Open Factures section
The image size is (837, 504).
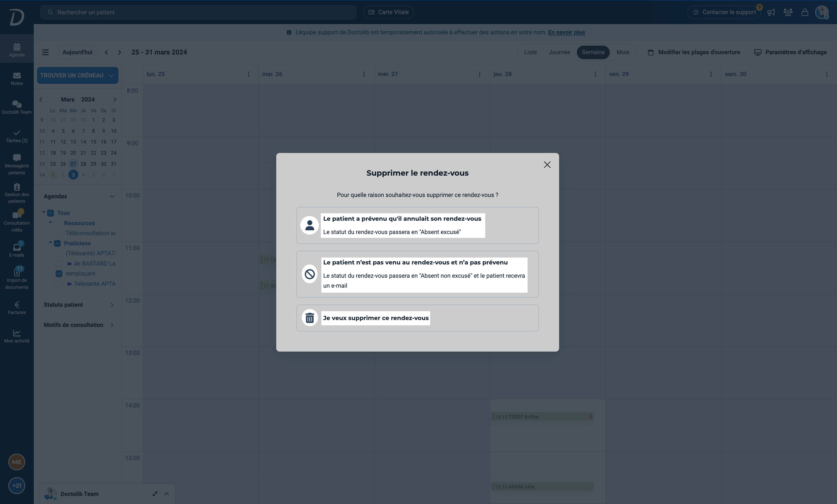tap(17, 308)
